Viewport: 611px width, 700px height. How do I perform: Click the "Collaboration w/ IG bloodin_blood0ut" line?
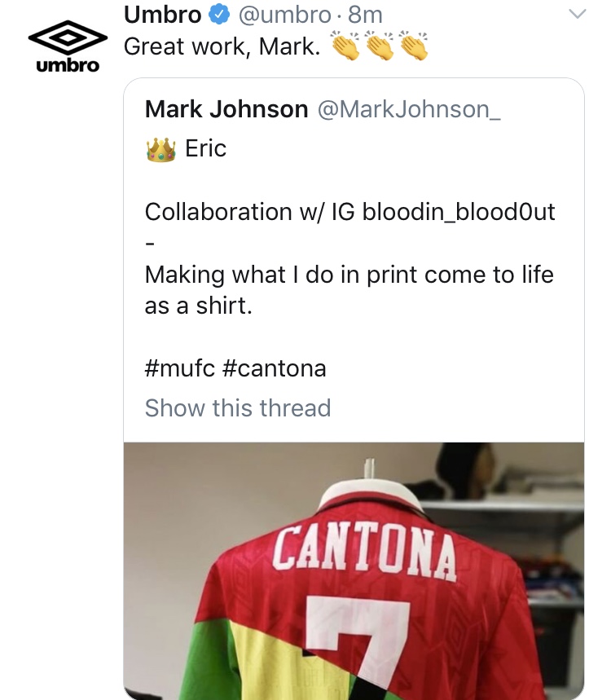click(x=350, y=212)
